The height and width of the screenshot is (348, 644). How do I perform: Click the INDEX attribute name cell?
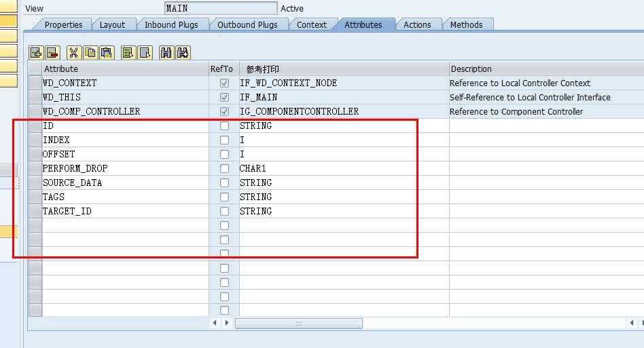click(125, 140)
